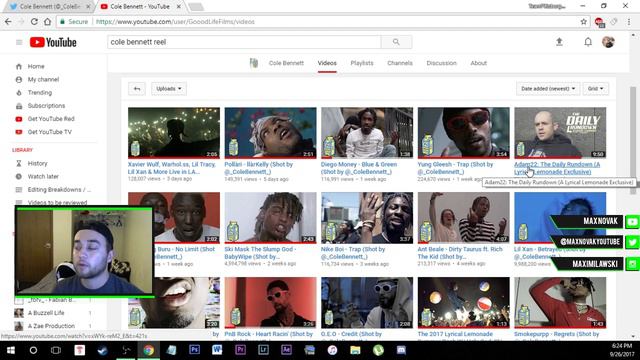640x360 pixels.
Task: Switch to the About tab
Action: point(478,63)
